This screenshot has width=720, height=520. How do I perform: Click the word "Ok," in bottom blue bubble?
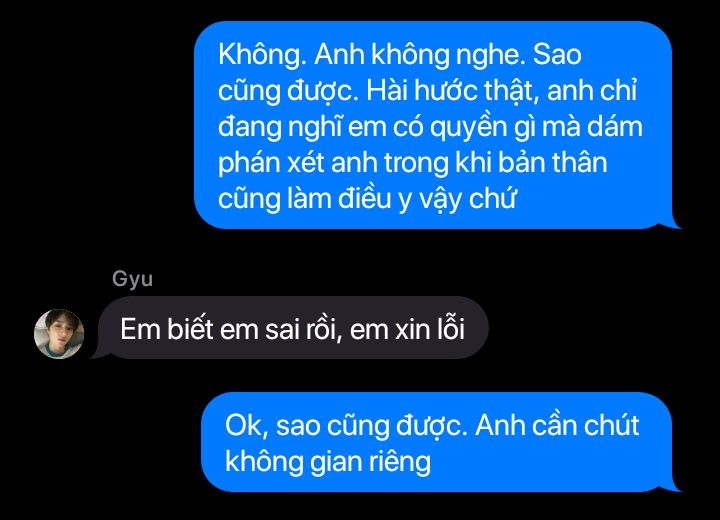247,426
